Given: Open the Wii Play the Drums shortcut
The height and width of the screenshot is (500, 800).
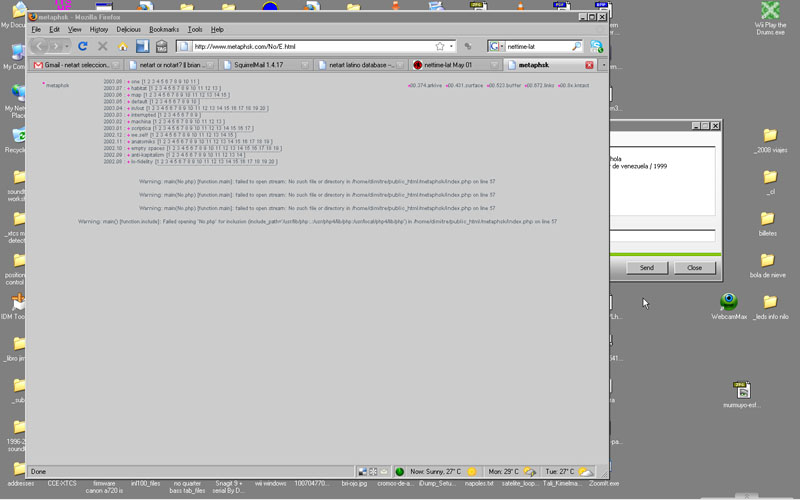Looking at the screenshot, I should (x=769, y=12).
